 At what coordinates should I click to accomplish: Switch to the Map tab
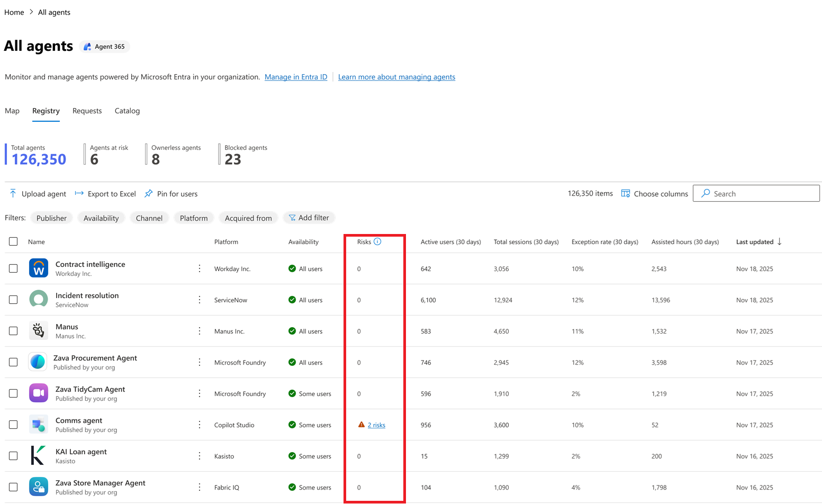click(12, 111)
